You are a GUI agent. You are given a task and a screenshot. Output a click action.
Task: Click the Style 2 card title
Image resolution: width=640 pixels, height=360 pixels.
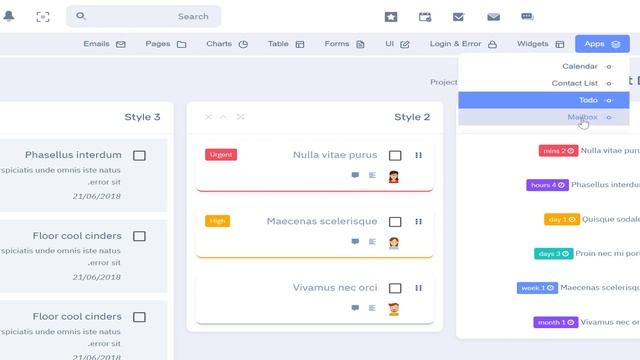coord(412,117)
